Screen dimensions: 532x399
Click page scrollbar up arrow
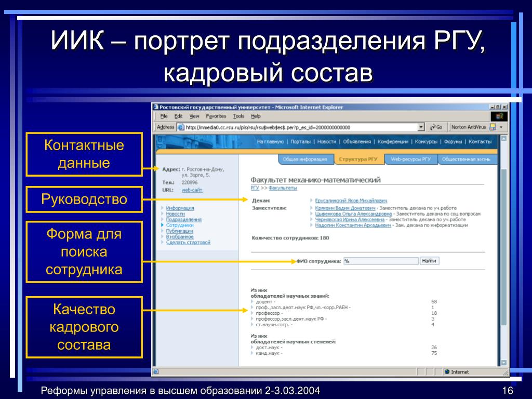503,139
